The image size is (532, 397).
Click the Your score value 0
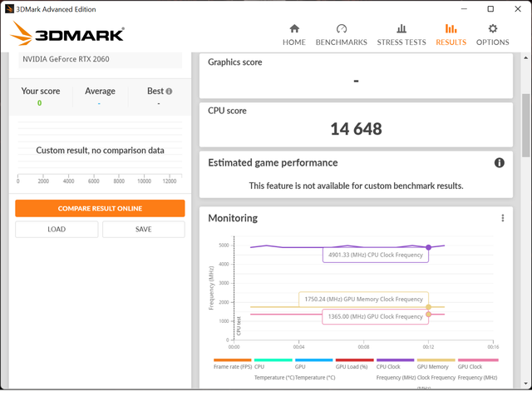tap(40, 103)
